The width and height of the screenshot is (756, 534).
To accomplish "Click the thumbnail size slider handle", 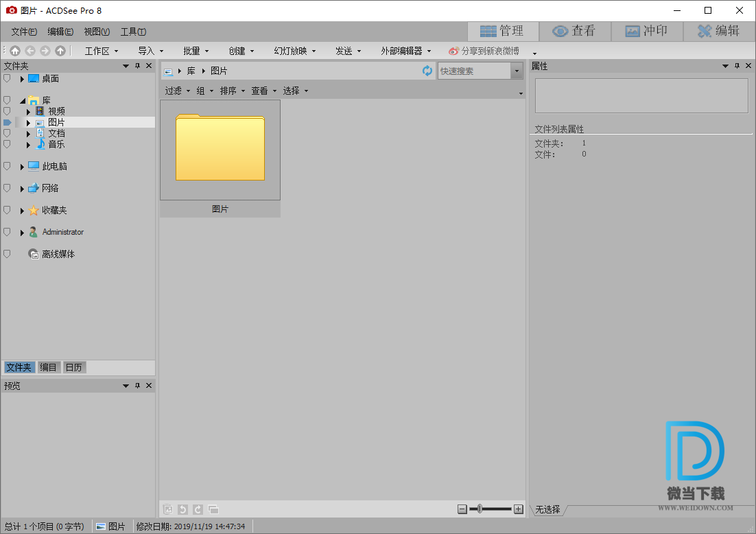I will [x=480, y=509].
